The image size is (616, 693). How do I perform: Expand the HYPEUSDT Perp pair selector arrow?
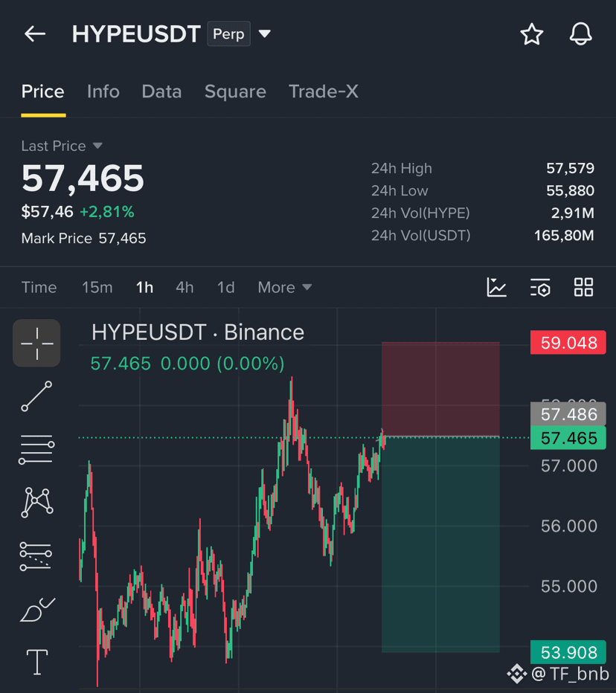point(264,33)
